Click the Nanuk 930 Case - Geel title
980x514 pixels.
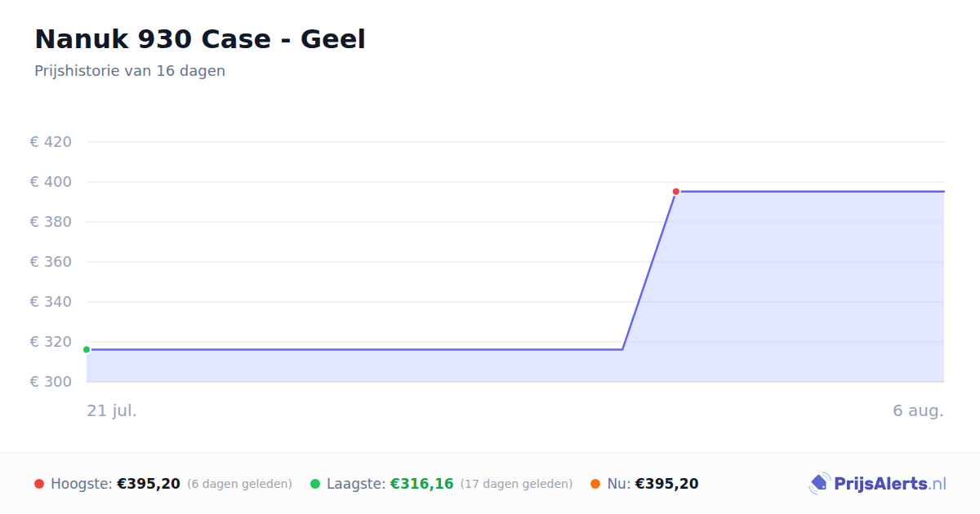pos(200,39)
